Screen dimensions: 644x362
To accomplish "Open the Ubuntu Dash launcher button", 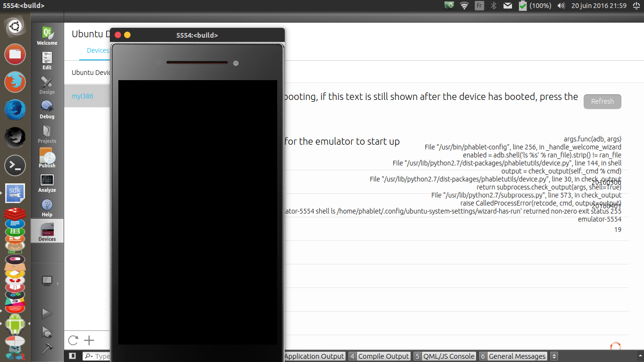I will tap(15, 27).
